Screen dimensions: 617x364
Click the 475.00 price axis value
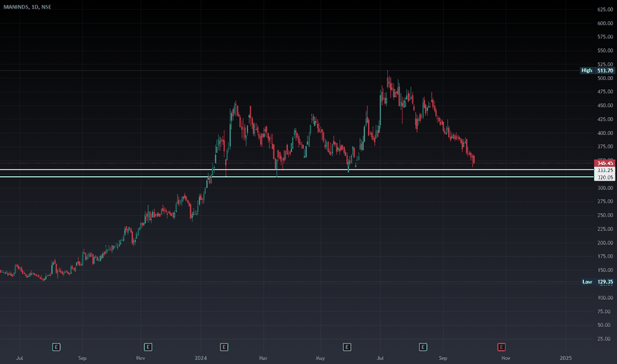click(605, 91)
